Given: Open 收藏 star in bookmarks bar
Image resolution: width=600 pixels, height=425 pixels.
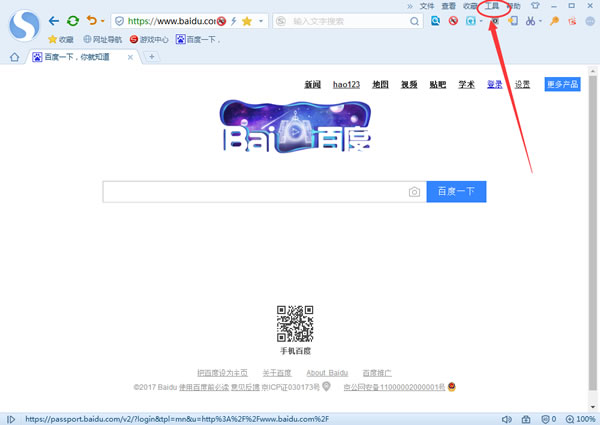Looking at the screenshot, I should click(x=61, y=39).
